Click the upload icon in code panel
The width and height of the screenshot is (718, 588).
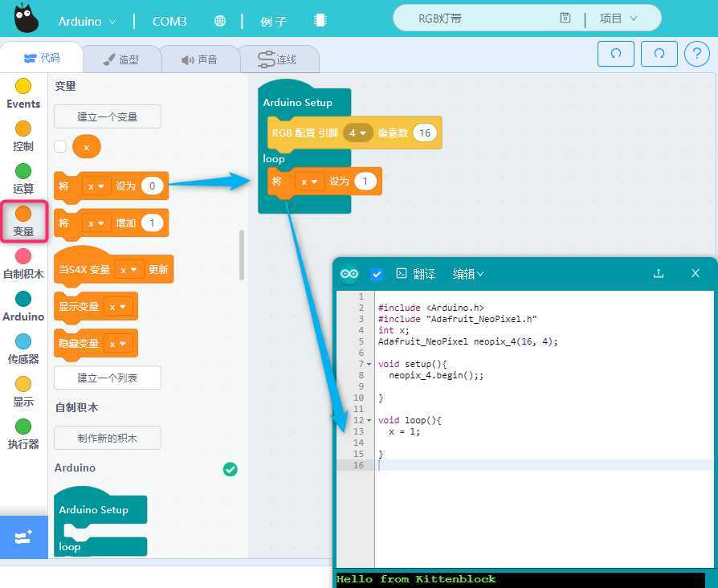[659, 273]
